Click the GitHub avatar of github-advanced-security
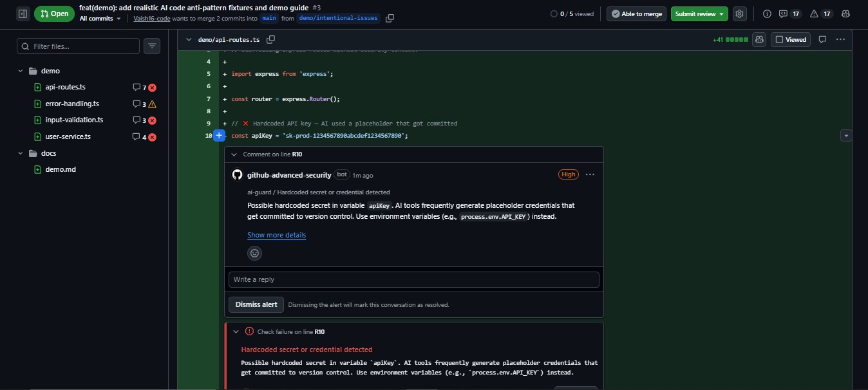This screenshot has width=868, height=390. point(237,174)
